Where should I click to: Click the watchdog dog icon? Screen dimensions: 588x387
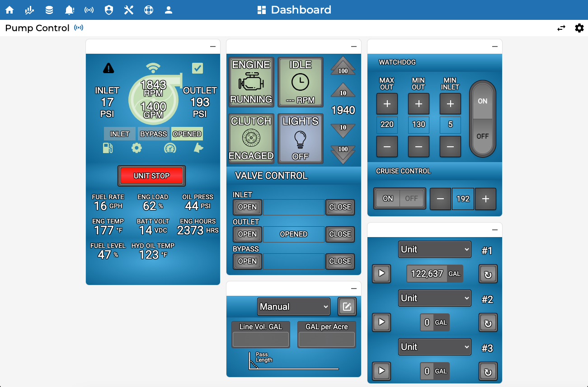(198, 148)
